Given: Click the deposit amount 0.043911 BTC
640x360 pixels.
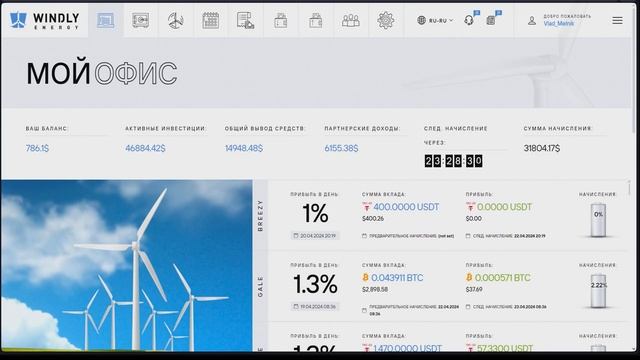Looking at the screenshot, I should point(397,278).
